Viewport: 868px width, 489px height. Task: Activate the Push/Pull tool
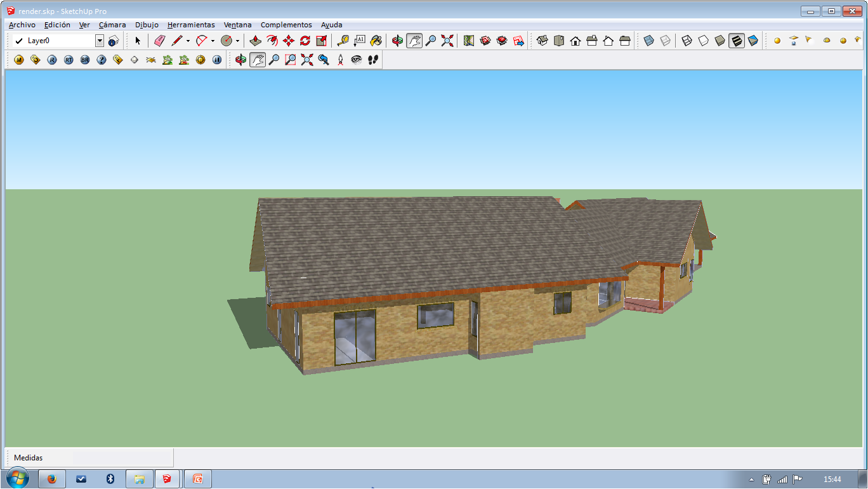pyautogui.click(x=256, y=41)
